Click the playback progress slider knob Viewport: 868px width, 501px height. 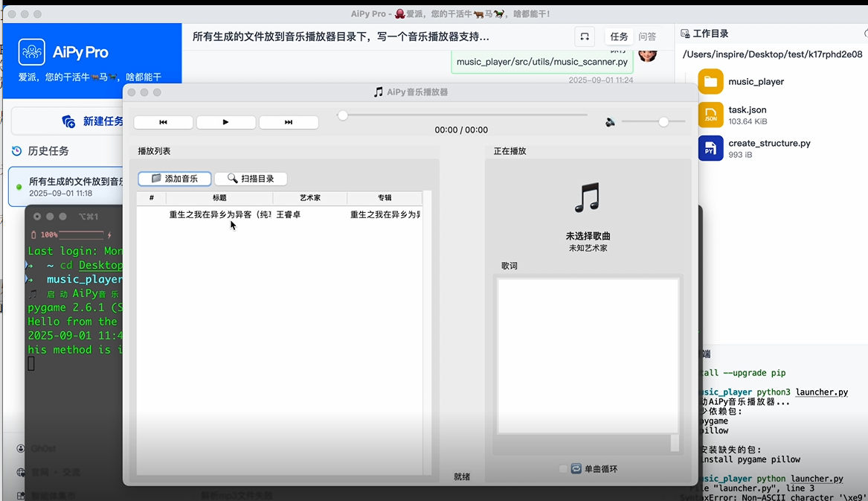(343, 115)
